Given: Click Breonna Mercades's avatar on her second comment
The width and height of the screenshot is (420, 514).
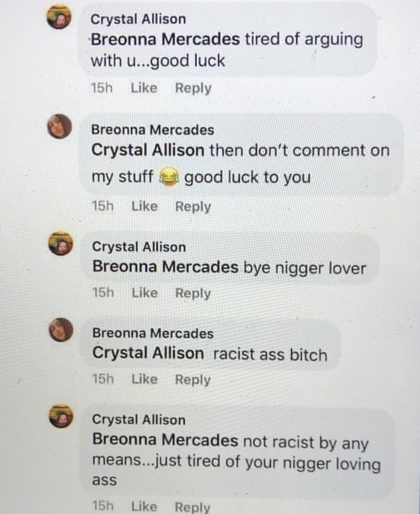Looking at the screenshot, I should point(61,330).
